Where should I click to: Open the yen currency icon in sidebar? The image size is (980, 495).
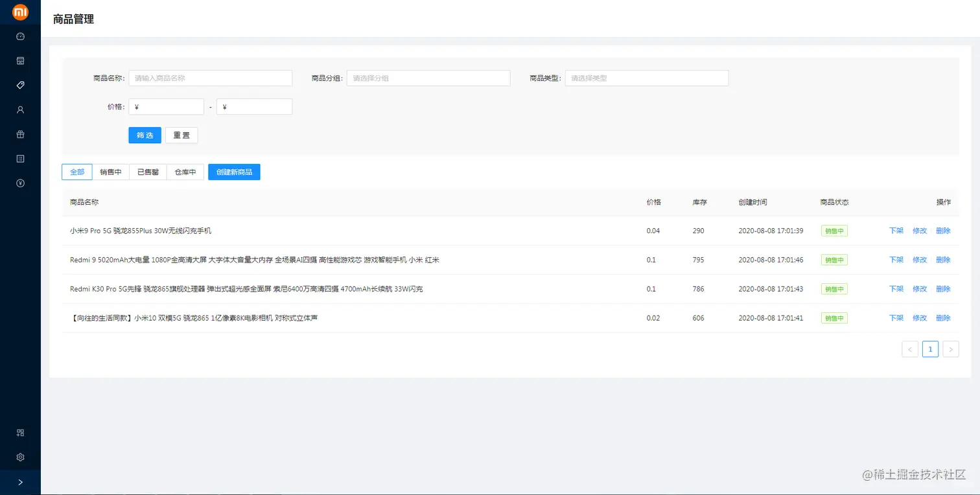pos(20,183)
